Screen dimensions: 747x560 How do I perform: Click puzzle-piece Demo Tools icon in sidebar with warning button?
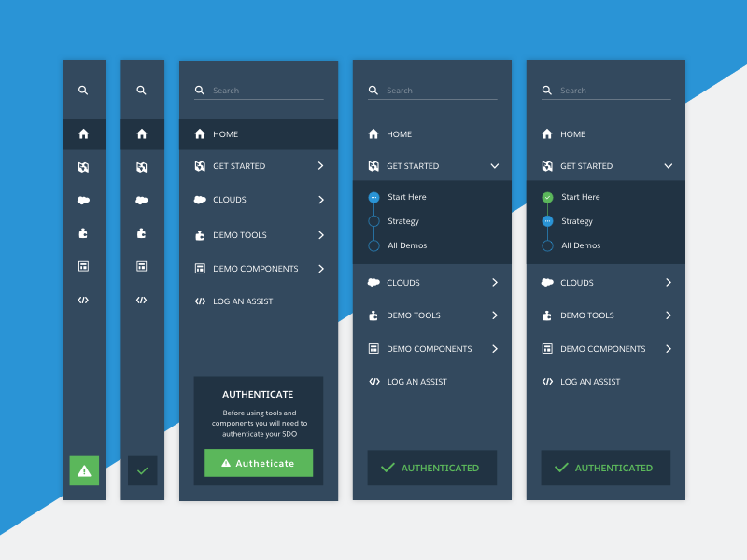click(x=83, y=233)
